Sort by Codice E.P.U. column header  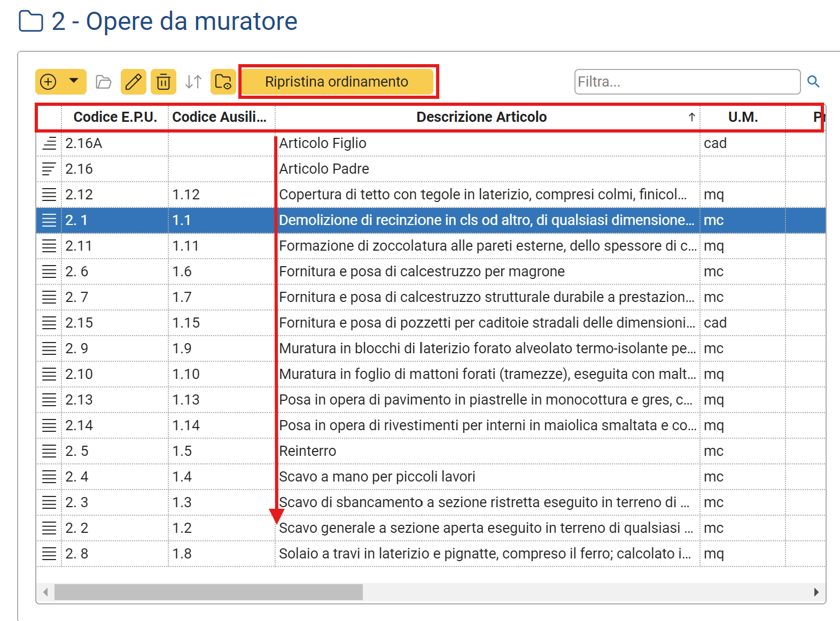[115, 117]
